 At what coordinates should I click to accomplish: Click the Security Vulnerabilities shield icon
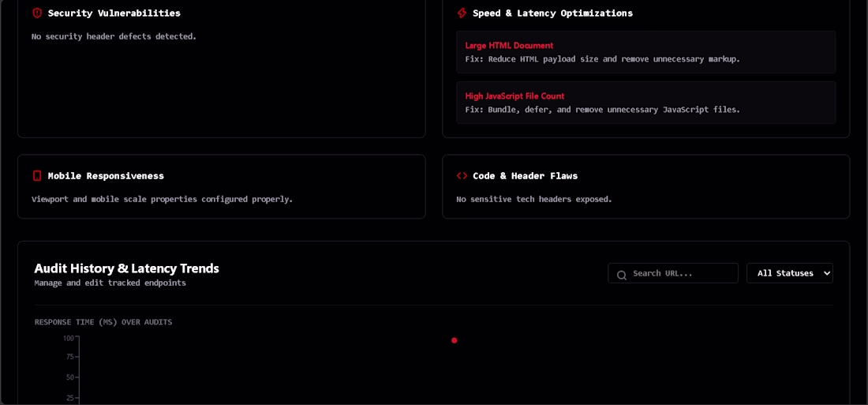point(37,13)
